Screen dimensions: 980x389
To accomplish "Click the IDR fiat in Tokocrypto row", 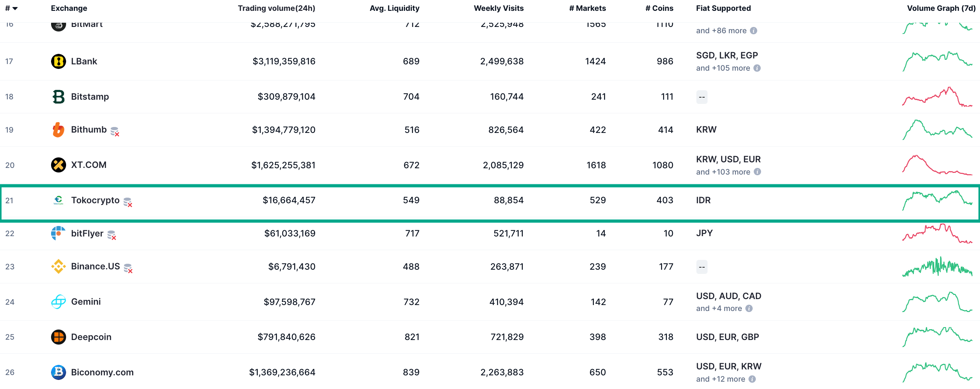I will click(x=703, y=200).
